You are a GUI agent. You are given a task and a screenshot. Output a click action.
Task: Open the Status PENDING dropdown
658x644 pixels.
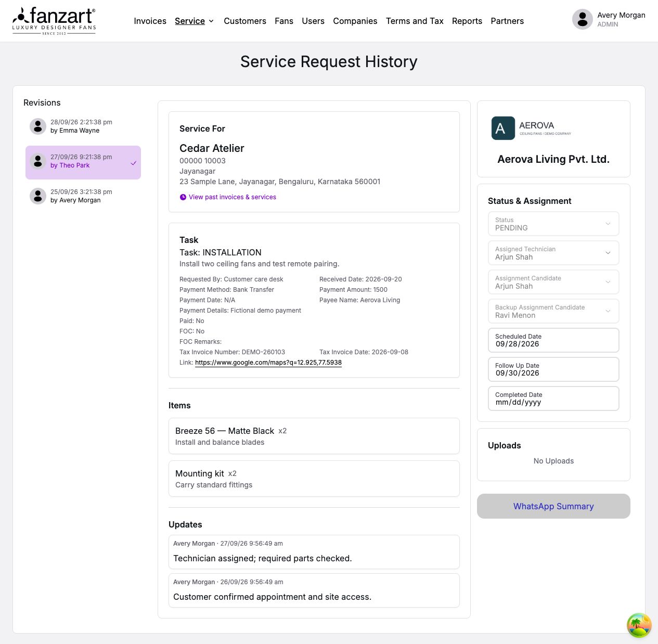pos(553,224)
